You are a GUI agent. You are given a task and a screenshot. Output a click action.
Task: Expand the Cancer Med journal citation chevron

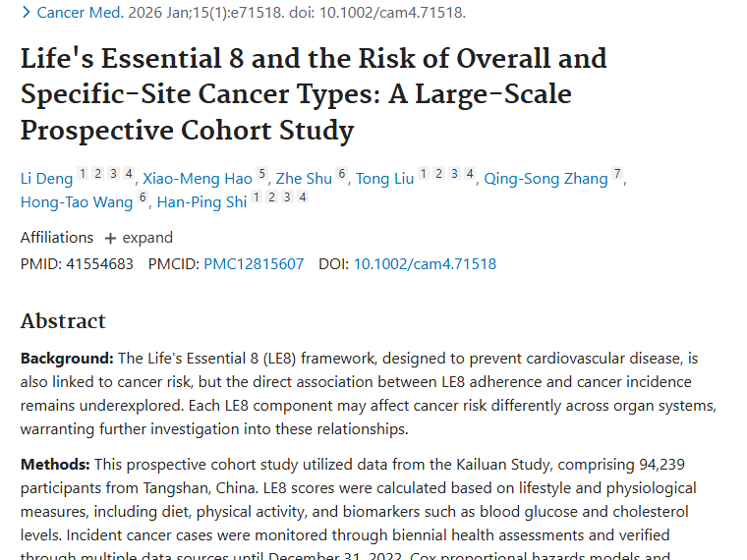[x=27, y=13]
